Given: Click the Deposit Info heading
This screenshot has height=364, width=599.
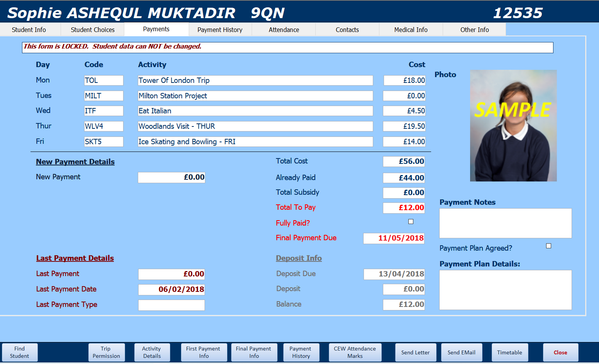Looking at the screenshot, I should click(299, 258).
